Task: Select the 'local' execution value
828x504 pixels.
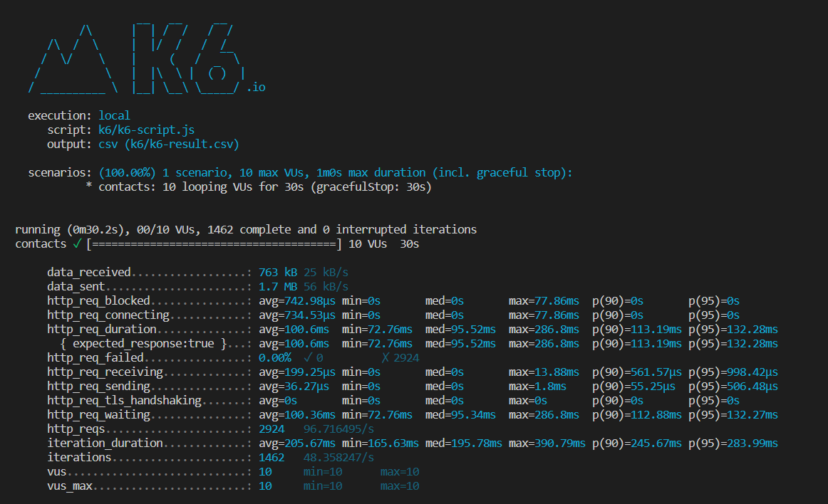Action: [x=114, y=115]
